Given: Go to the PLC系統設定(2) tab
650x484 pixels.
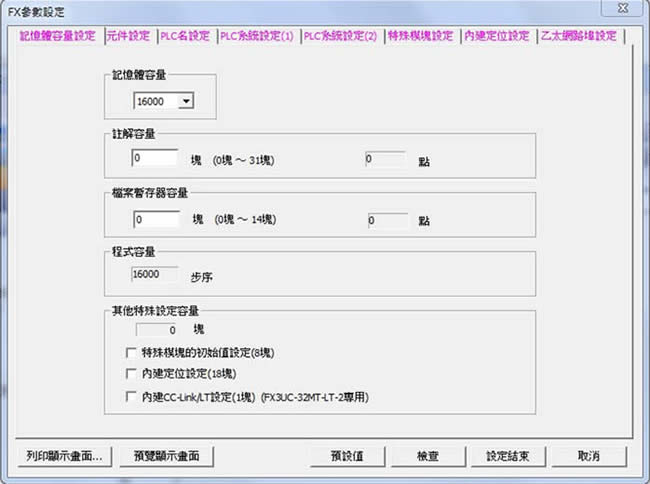Looking at the screenshot, I should click(340, 36).
